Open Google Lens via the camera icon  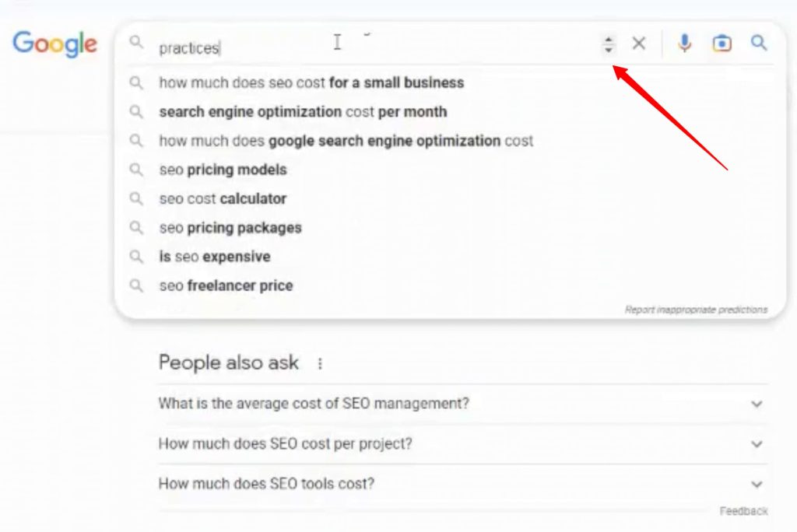point(722,44)
